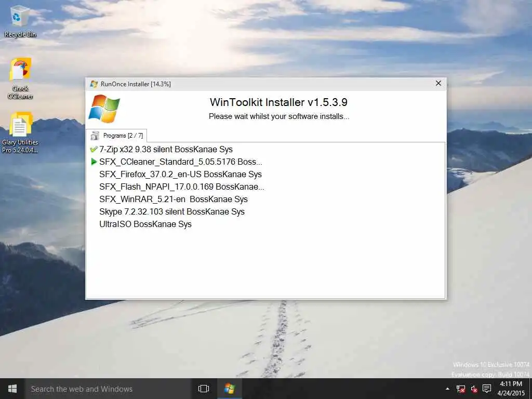The width and height of the screenshot is (532, 399).
Task: Select the 7-Zip x32 9.38 silent entry
Action: click(166, 149)
